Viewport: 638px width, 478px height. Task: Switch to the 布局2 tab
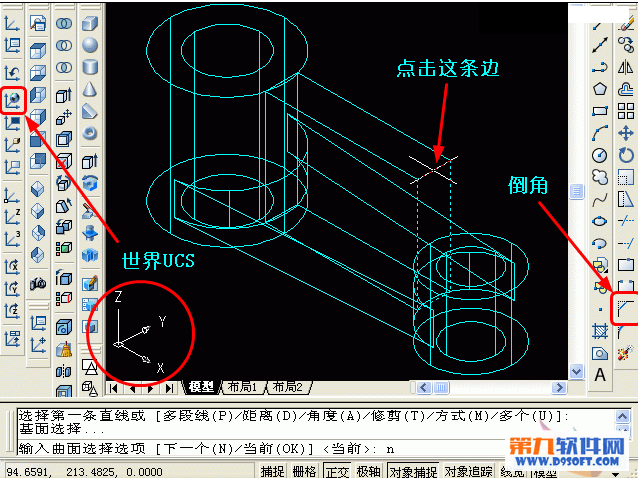pos(287,387)
